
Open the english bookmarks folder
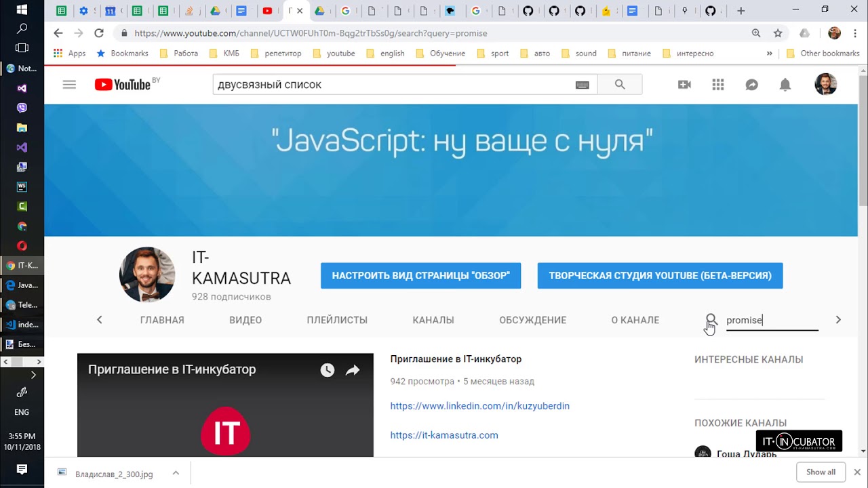click(385, 54)
